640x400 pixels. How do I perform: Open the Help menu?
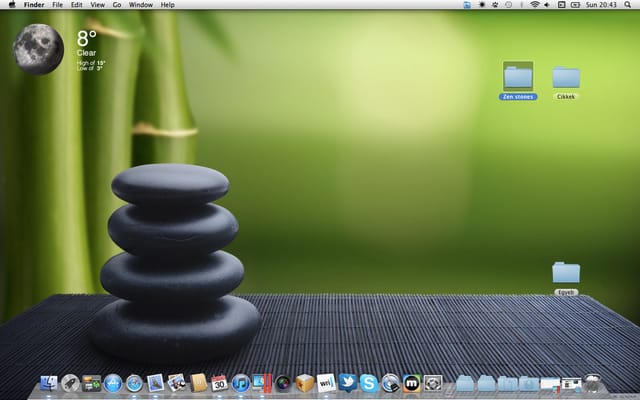167,5
